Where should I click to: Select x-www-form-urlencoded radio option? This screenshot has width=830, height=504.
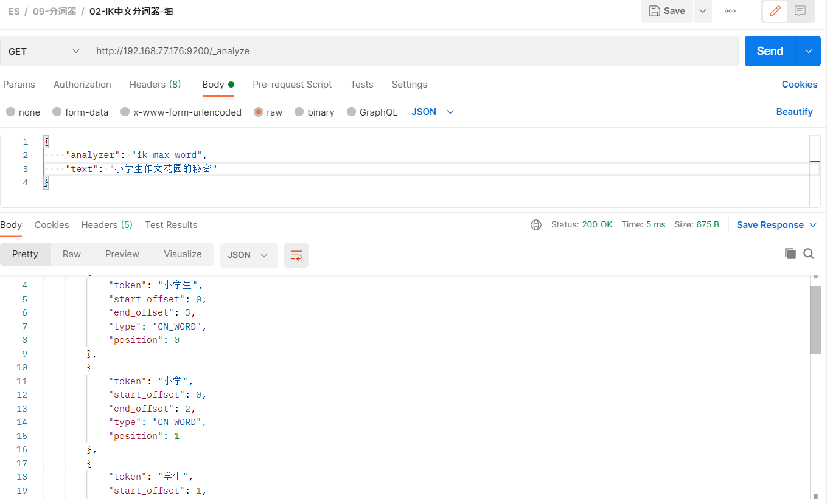pyautogui.click(x=125, y=112)
